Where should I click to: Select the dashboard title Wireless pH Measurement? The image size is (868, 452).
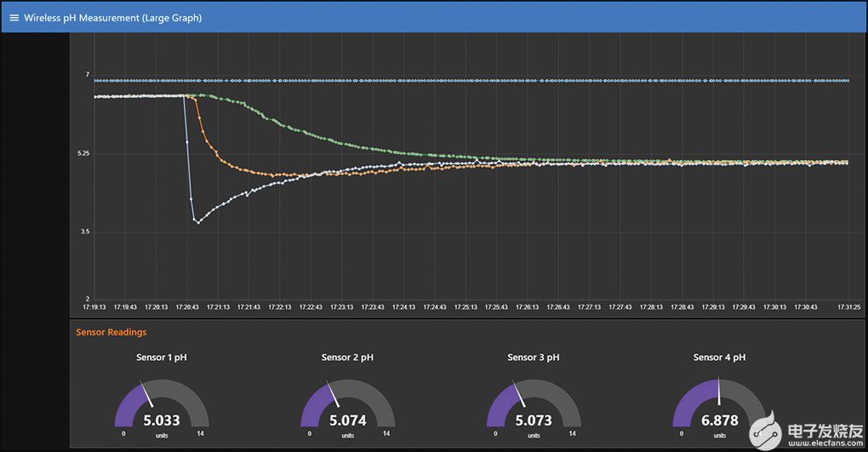pyautogui.click(x=112, y=17)
